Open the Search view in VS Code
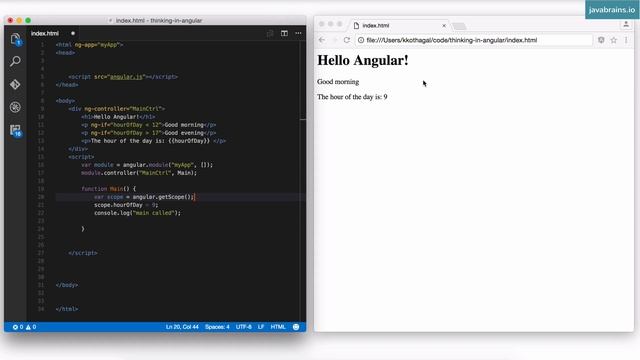The width and height of the screenshot is (640, 360). [x=16, y=61]
